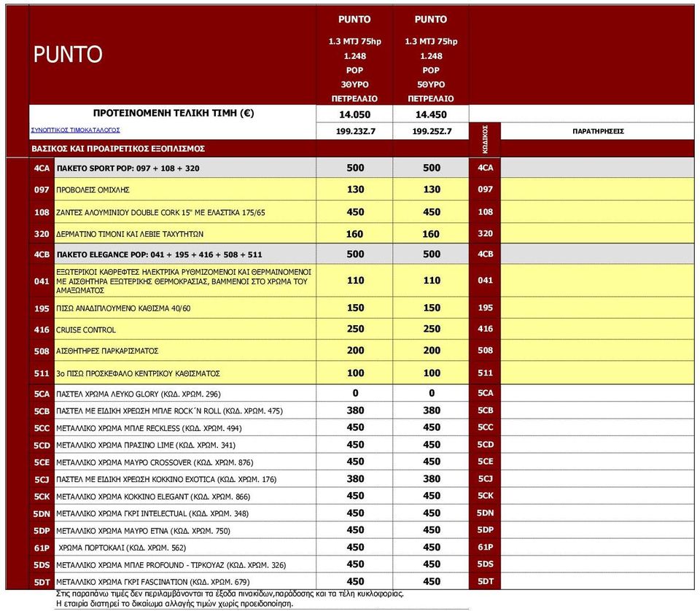Click the rotated ΚΩΔΙΚΟΣ column header
Screen dimensions: 700x611
[x=486, y=139]
